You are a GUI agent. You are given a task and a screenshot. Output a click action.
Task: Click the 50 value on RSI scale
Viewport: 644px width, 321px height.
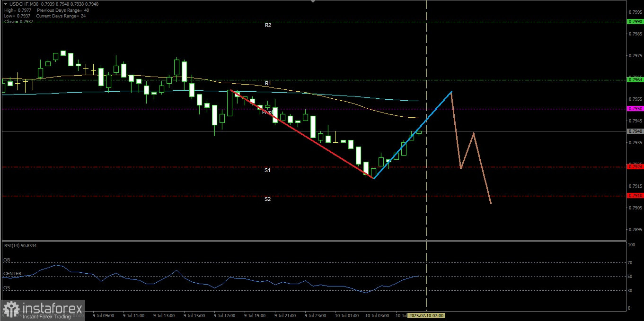point(630,276)
